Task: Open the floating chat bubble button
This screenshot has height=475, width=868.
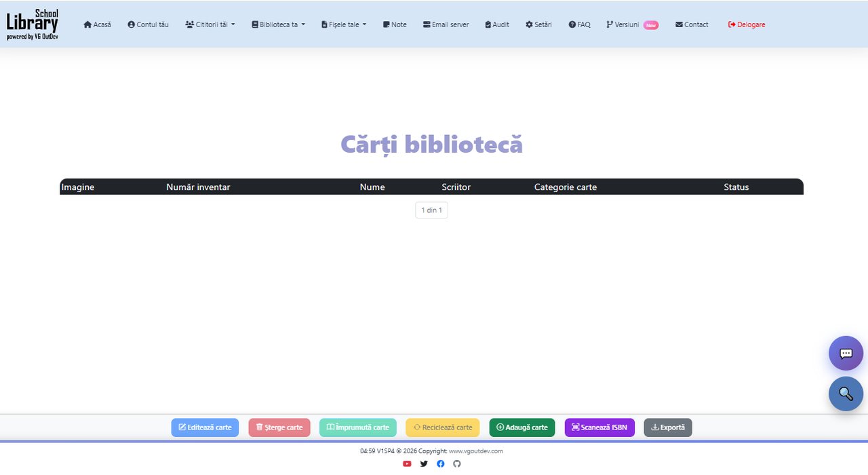Action: (846, 354)
